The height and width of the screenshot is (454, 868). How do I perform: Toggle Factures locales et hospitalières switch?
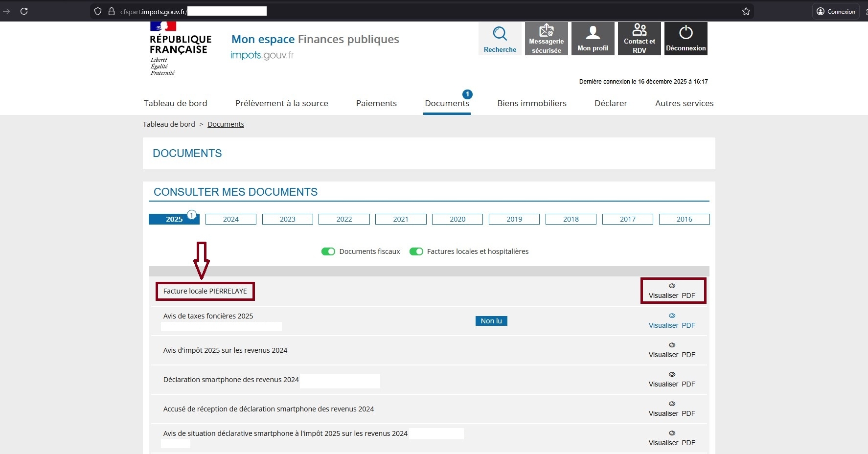point(416,251)
